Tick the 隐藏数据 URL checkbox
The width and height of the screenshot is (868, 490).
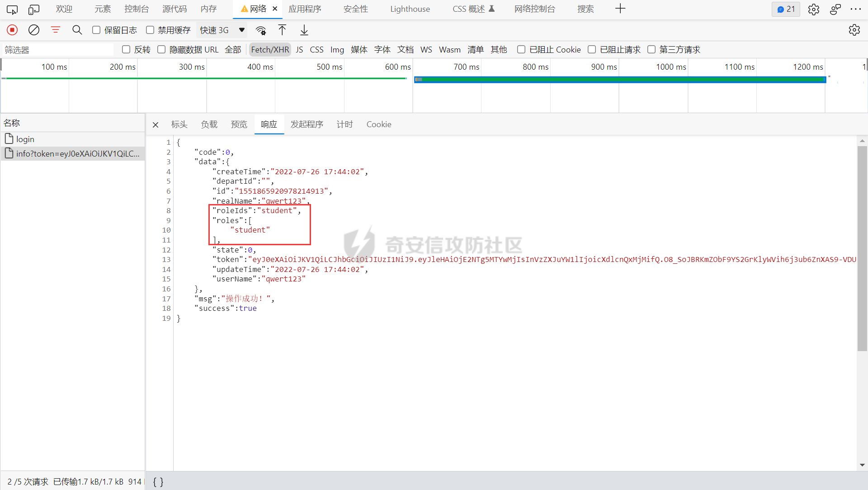[x=161, y=49]
